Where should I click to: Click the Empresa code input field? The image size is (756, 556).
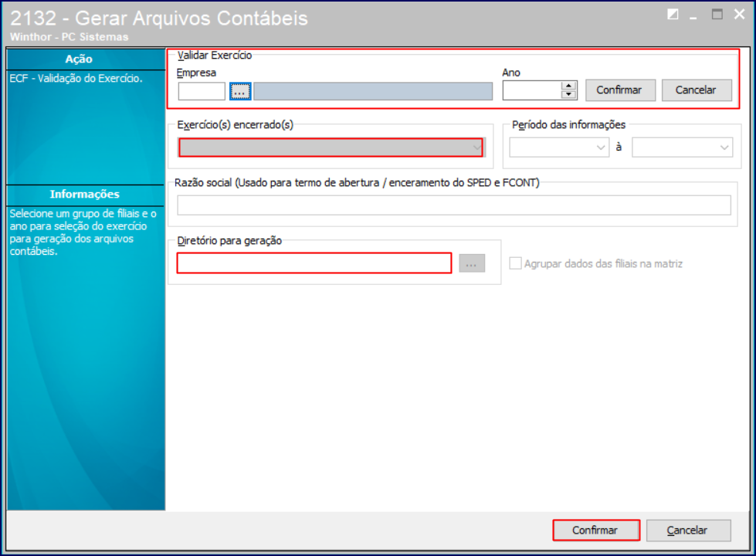pos(202,91)
